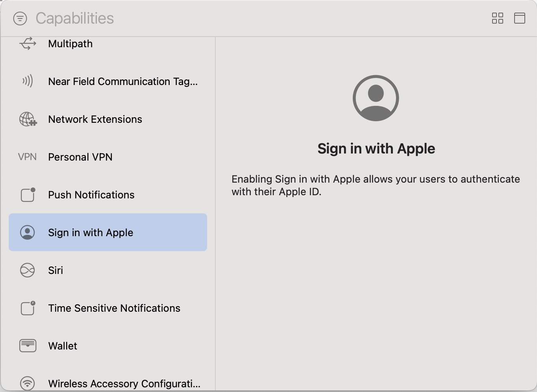Open Network Extensions capability
This screenshot has height=392, width=537.
click(95, 119)
